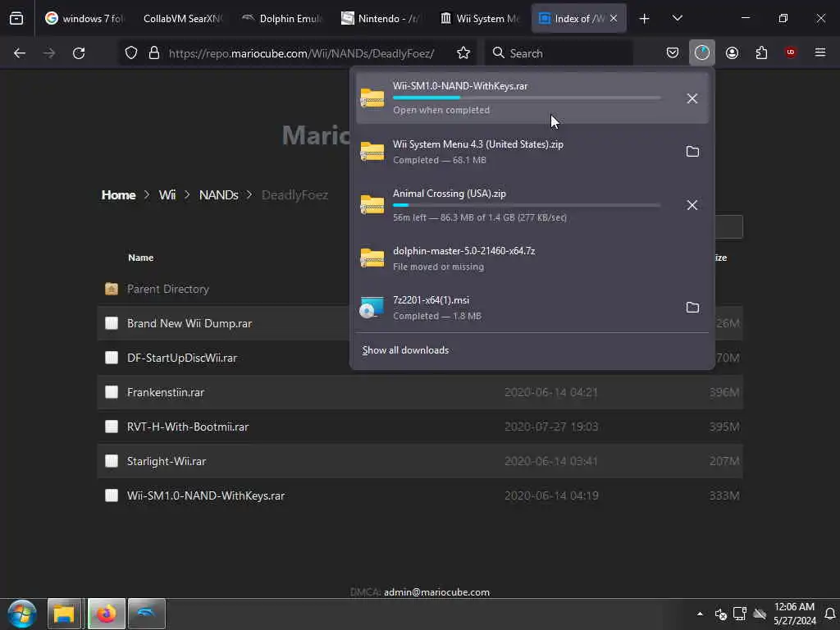The height and width of the screenshot is (630, 840).
Task: Show hidden system tray icons
Action: pyautogui.click(x=700, y=614)
